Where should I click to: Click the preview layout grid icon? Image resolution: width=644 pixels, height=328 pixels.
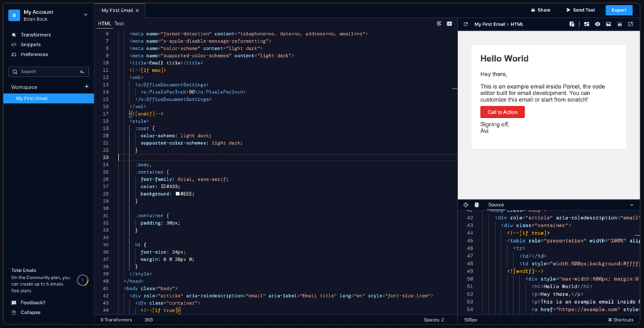[x=586, y=24]
